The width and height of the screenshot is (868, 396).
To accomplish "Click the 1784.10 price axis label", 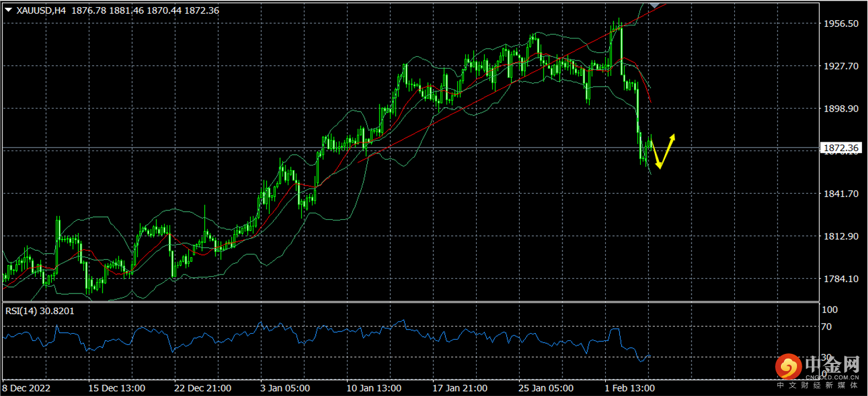I will (841, 279).
